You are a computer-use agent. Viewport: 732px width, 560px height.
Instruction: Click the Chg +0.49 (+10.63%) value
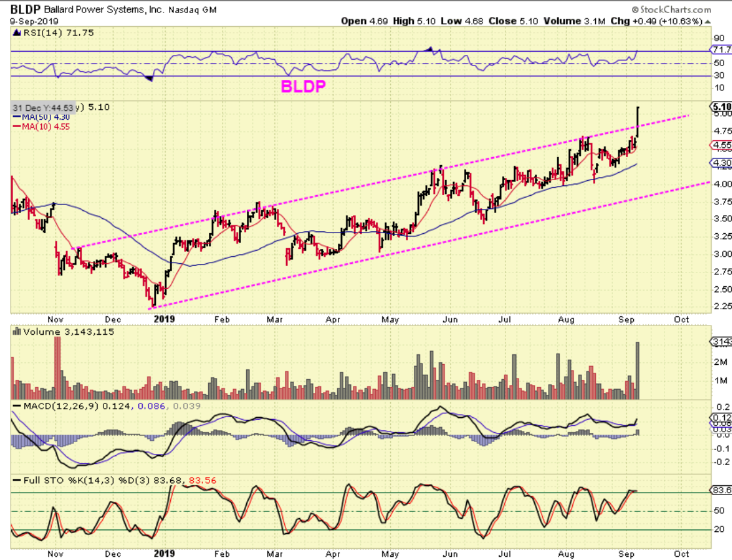click(x=656, y=21)
